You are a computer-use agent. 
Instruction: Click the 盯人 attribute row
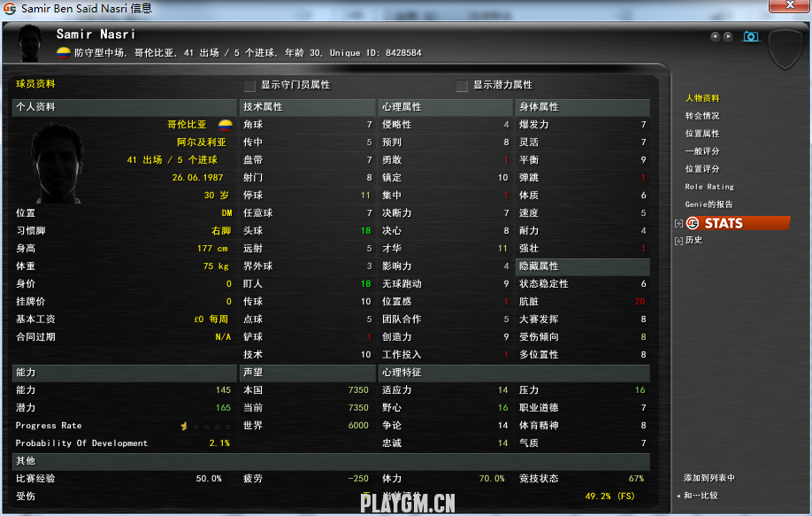pyautogui.click(x=307, y=284)
